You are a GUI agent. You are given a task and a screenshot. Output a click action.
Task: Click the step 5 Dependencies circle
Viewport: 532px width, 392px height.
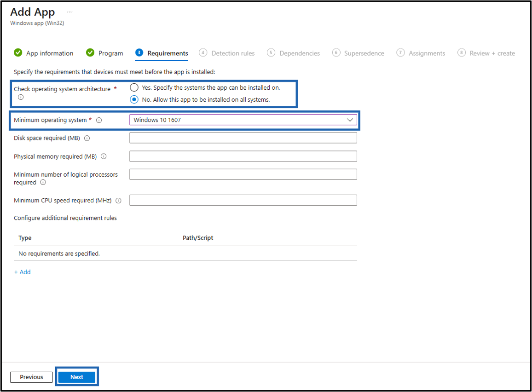pos(271,52)
